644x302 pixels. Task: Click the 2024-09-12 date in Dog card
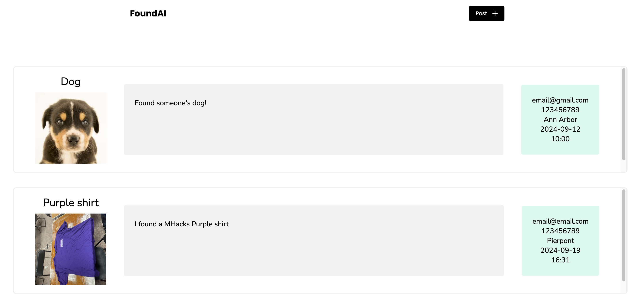click(x=560, y=129)
